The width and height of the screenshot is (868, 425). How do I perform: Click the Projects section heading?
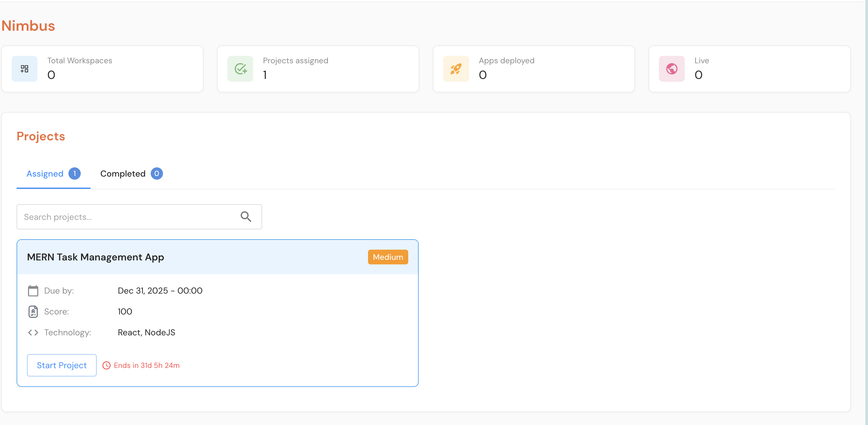pos(41,136)
